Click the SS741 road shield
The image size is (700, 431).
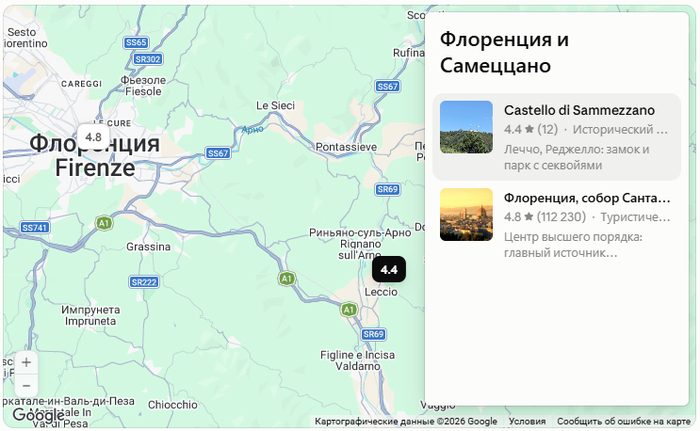click(x=35, y=227)
